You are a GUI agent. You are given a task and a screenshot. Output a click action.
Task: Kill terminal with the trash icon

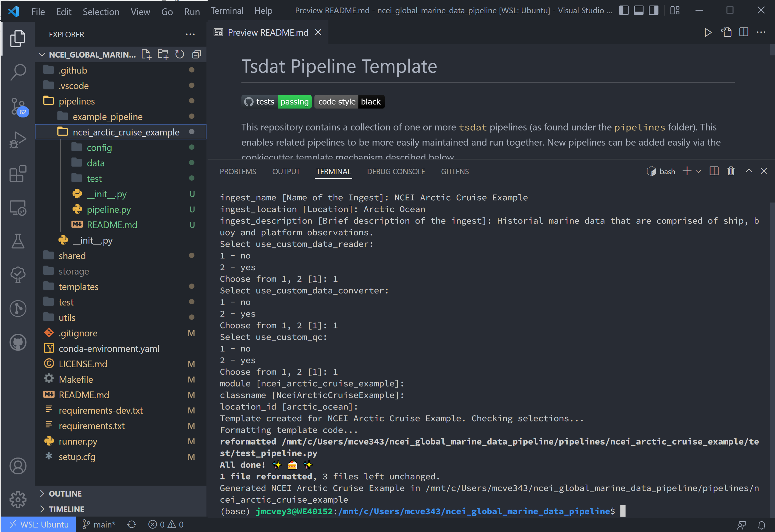pos(731,171)
